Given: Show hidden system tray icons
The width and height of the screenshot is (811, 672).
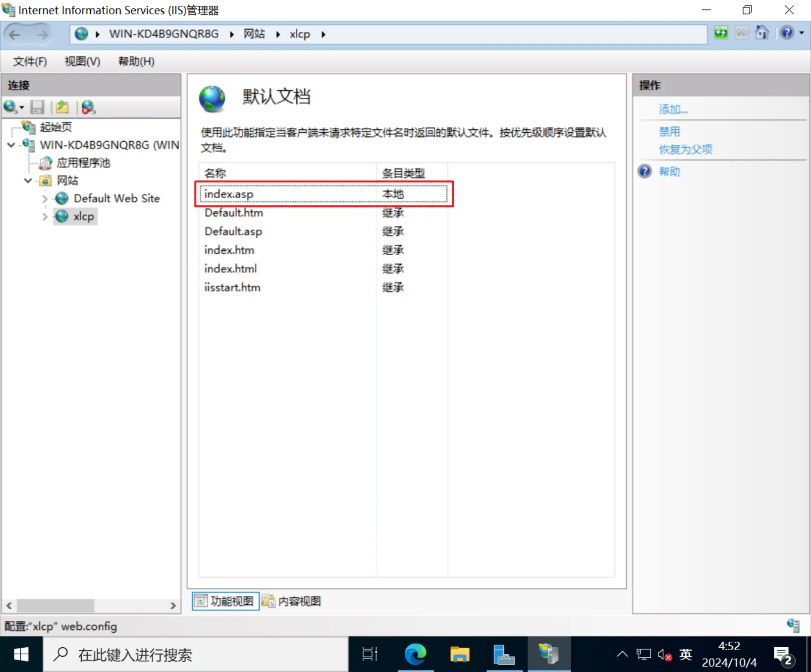Looking at the screenshot, I should (x=622, y=655).
